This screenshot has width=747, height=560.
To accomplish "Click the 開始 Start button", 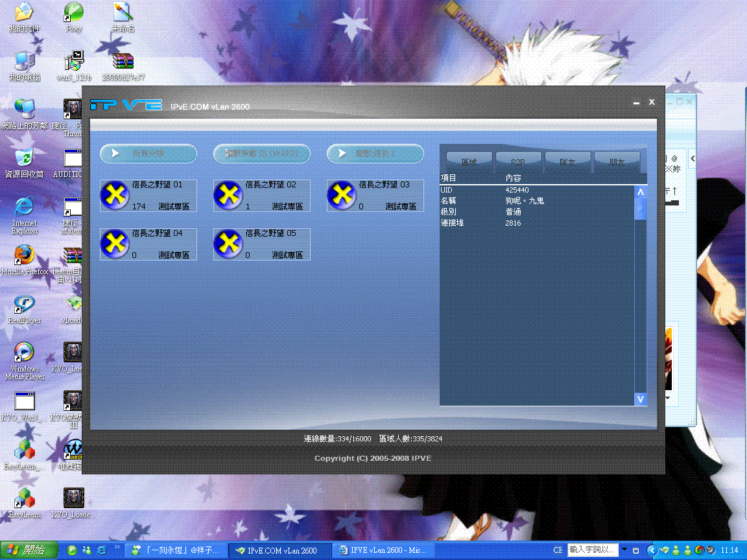I will coord(29,550).
